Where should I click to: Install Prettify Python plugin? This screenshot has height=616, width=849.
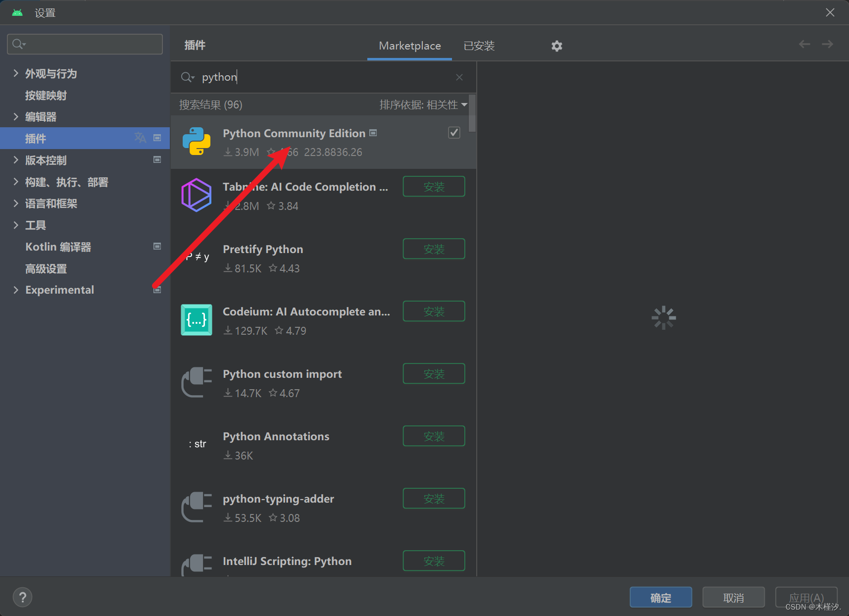point(434,249)
